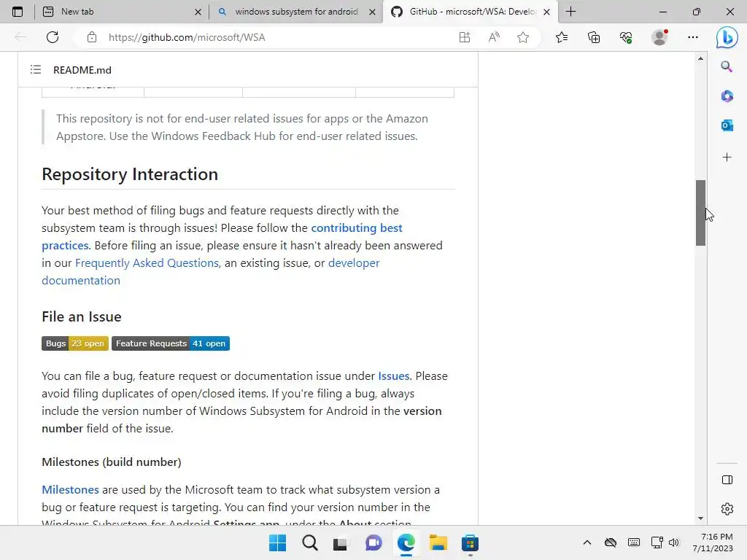Open a new browser tab
Image resolution: width=747 pixels, height=560 pixels.
(x=570, y=12)
